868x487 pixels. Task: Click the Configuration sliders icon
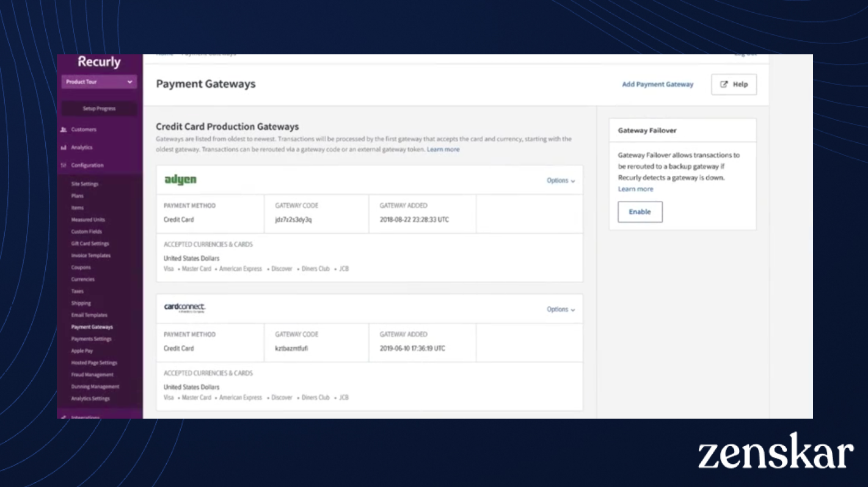[x=64, y=165]
